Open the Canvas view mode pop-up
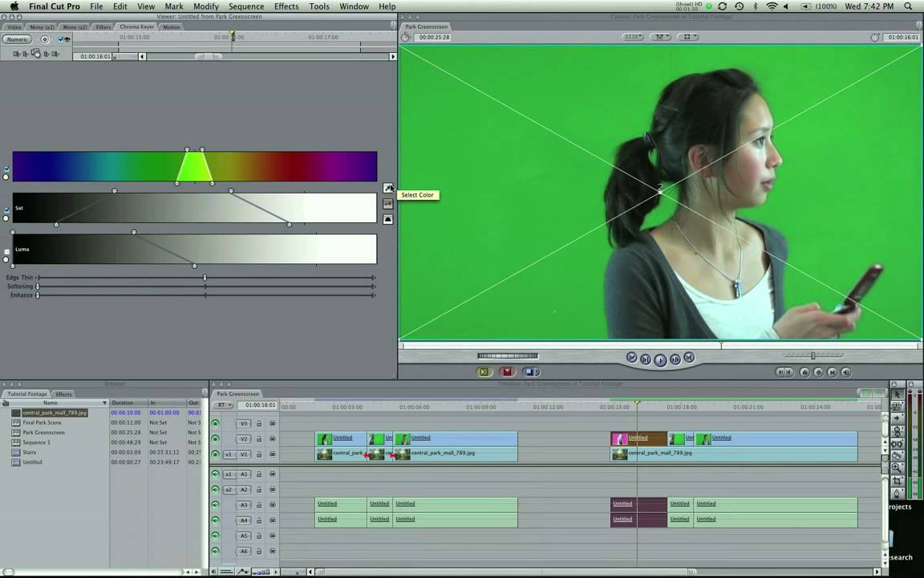 (x=687, y=37)
